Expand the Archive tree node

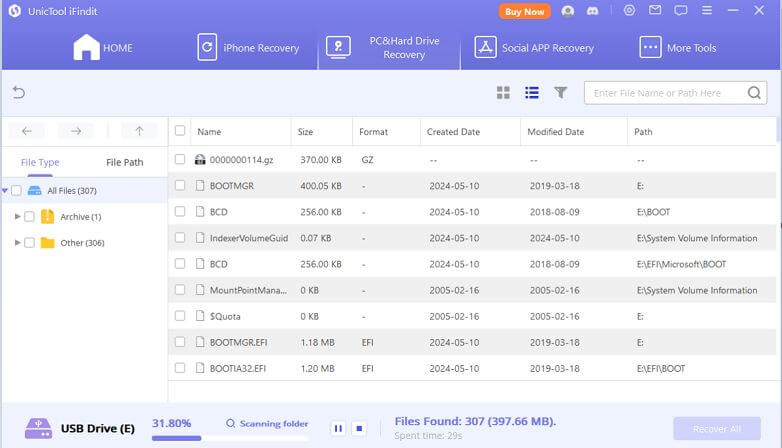17,216
